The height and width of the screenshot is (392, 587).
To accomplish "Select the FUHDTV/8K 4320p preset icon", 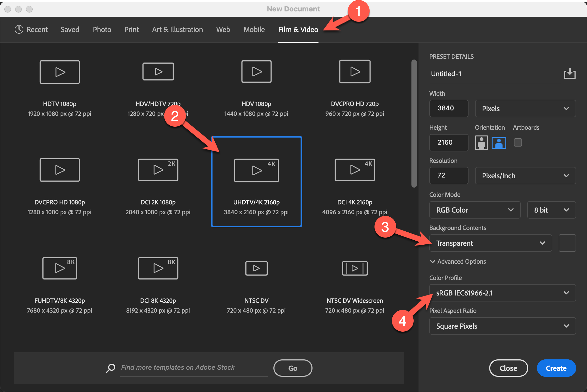I will (x=60, y=268).
